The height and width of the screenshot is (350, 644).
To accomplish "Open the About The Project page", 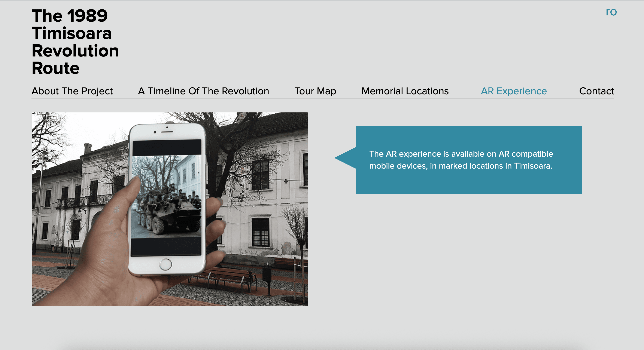I will (72, 91).
